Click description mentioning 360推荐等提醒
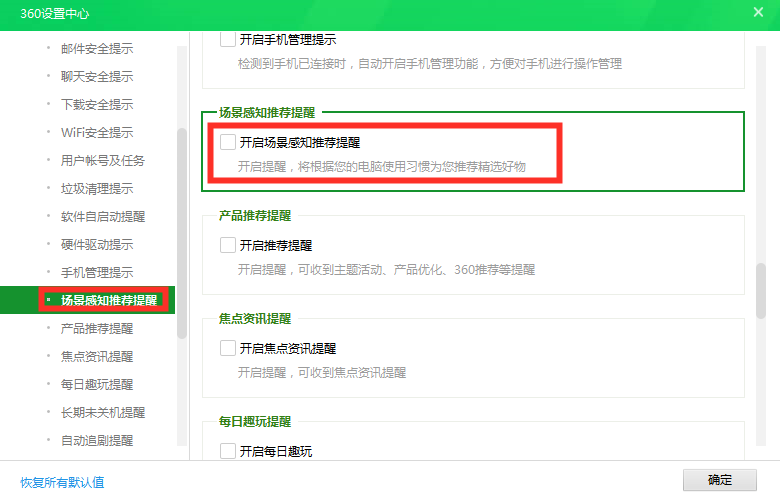The height and width of the screenshot is (500, 780). [387, 269]
